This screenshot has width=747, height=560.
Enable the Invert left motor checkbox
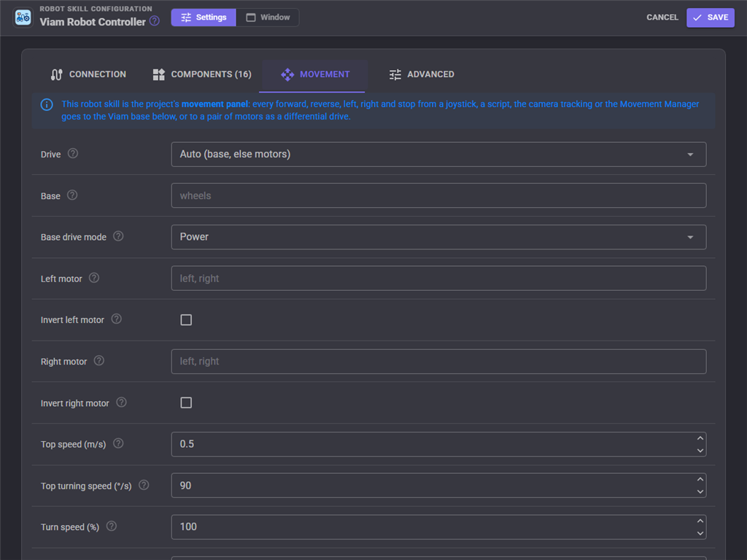click(186, 320)
